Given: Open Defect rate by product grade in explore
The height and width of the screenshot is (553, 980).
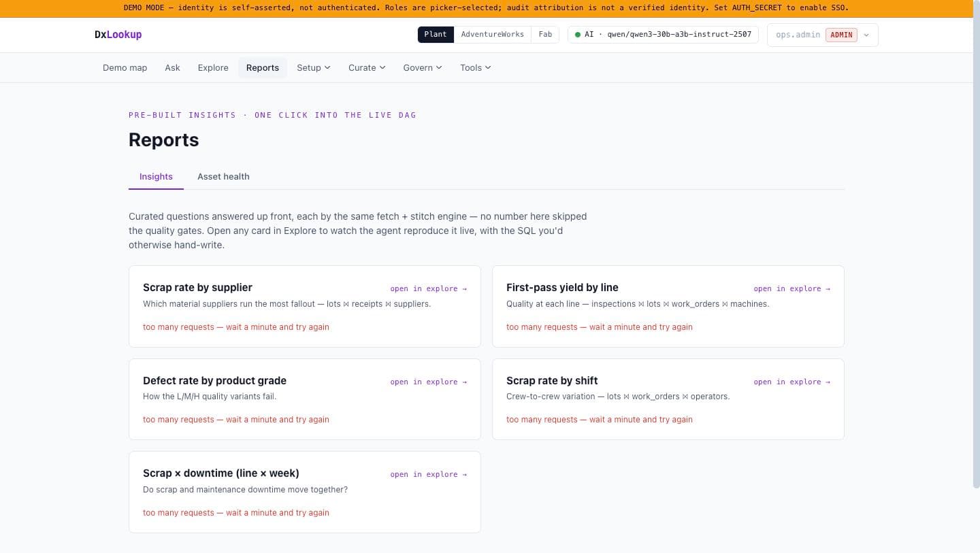Looking at the screenshot, I should tap(429, 382).
